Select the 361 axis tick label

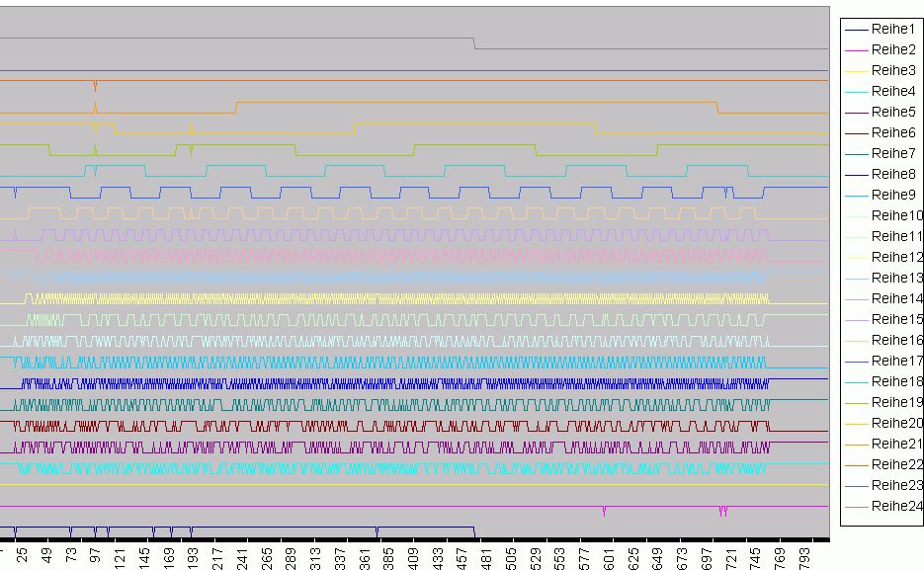coord(365,559)
